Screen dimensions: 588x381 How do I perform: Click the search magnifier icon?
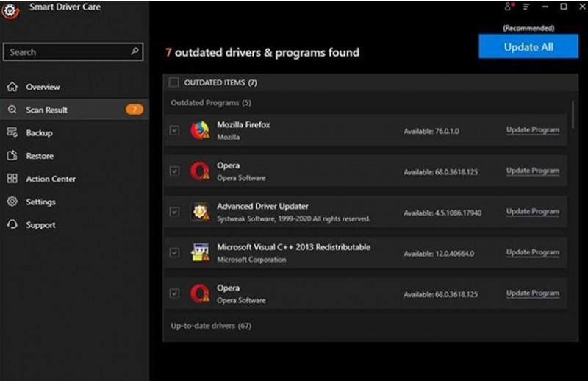(x=135, y=52)
